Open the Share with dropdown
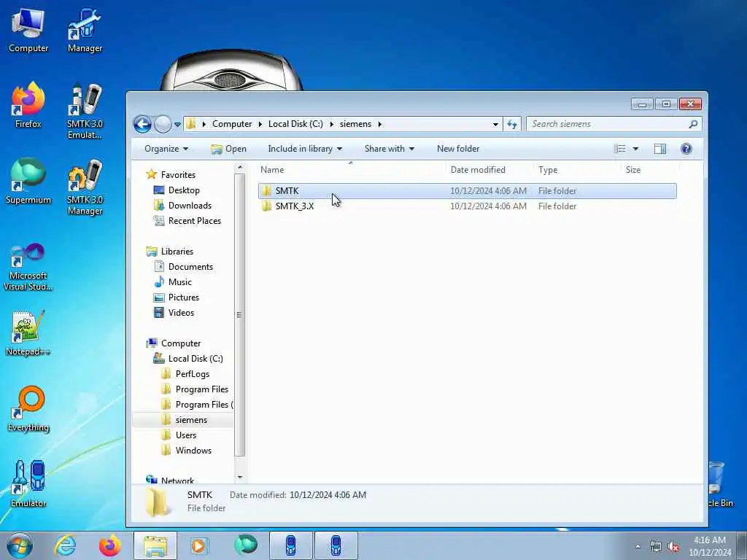The width and height of the screenshot is (747, 560). pyautogui.click(x=390, y=149)
